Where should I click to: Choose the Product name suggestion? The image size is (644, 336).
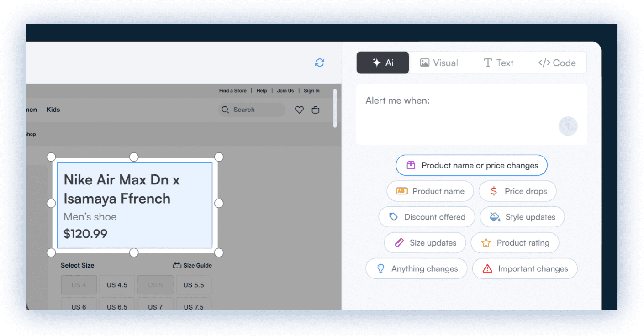point(430,191)
